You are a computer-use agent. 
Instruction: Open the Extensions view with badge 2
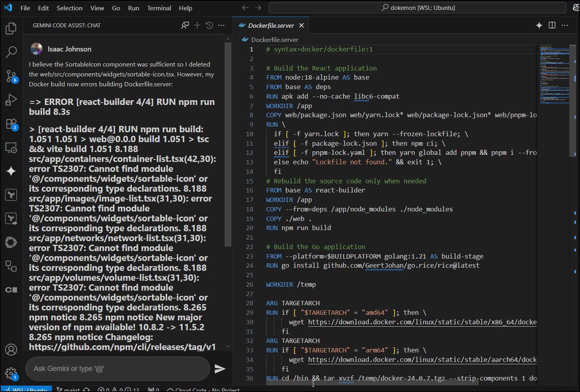[11, 124]
